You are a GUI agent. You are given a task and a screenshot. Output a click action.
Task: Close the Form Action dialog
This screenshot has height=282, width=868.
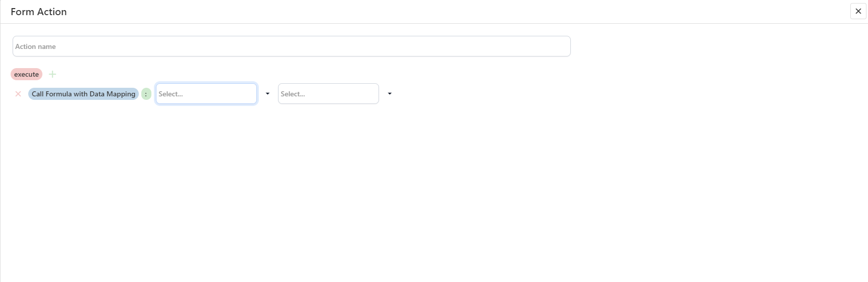[x=858, y=11]
